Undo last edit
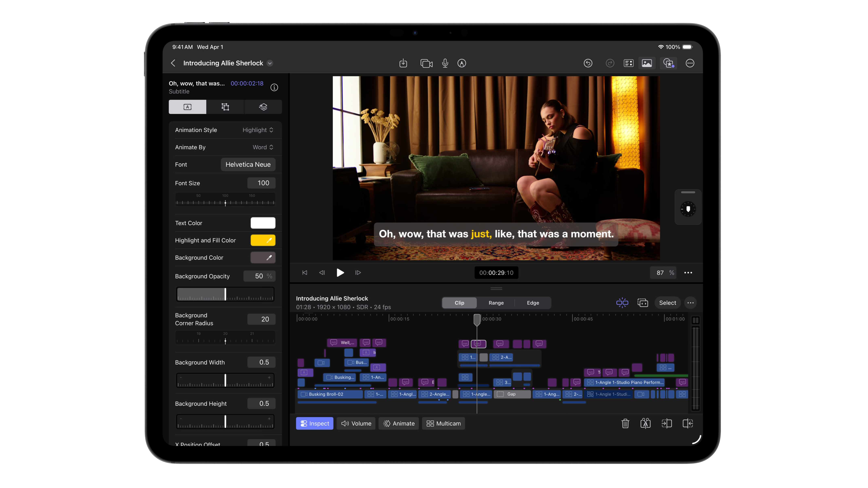The height and width of the screenshot is (488, 868). (588, 63)
